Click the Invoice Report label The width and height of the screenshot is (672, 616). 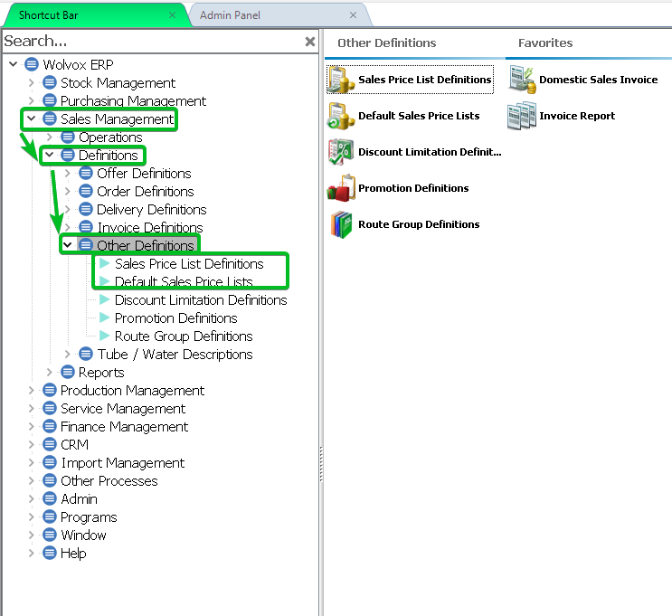click(x=577, y=116)
